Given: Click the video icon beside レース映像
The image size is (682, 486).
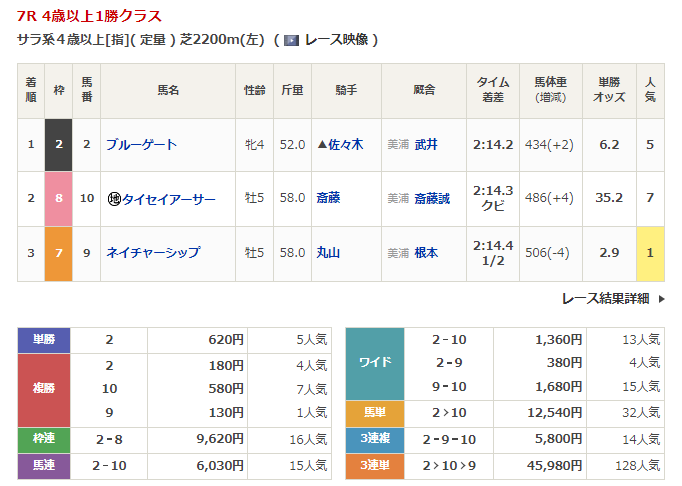Looking at the screenshot, I should [291, 40].
